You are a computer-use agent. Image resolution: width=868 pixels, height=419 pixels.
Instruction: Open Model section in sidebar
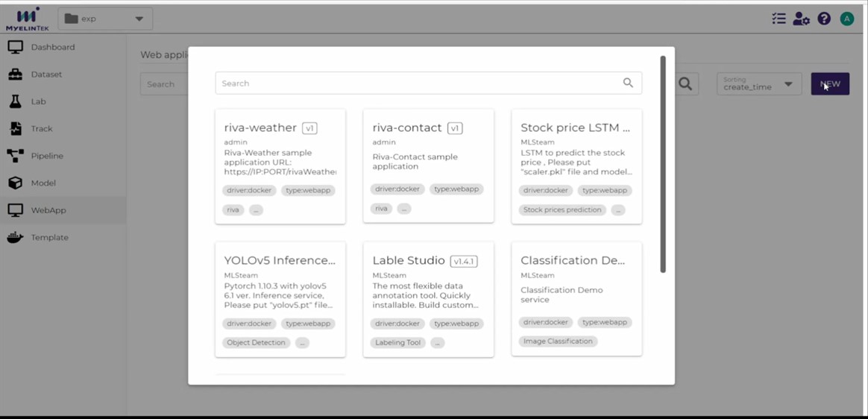tap(43, 183)
